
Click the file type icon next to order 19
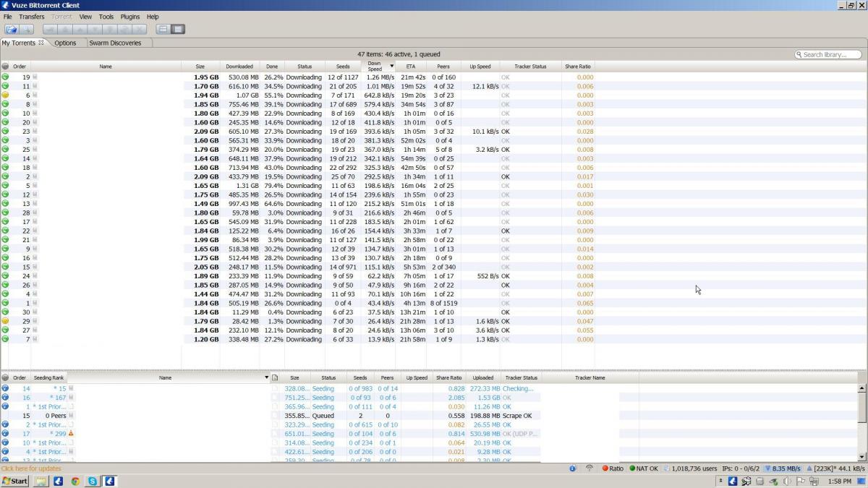35,77
